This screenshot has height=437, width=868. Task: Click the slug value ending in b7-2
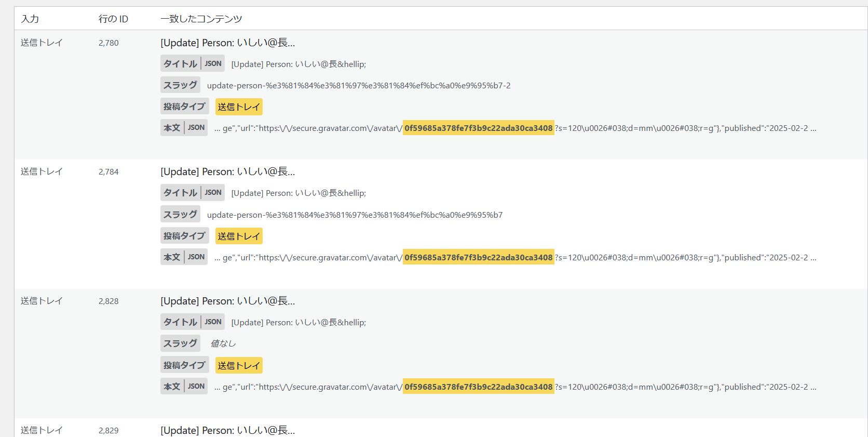pos(358,85)
